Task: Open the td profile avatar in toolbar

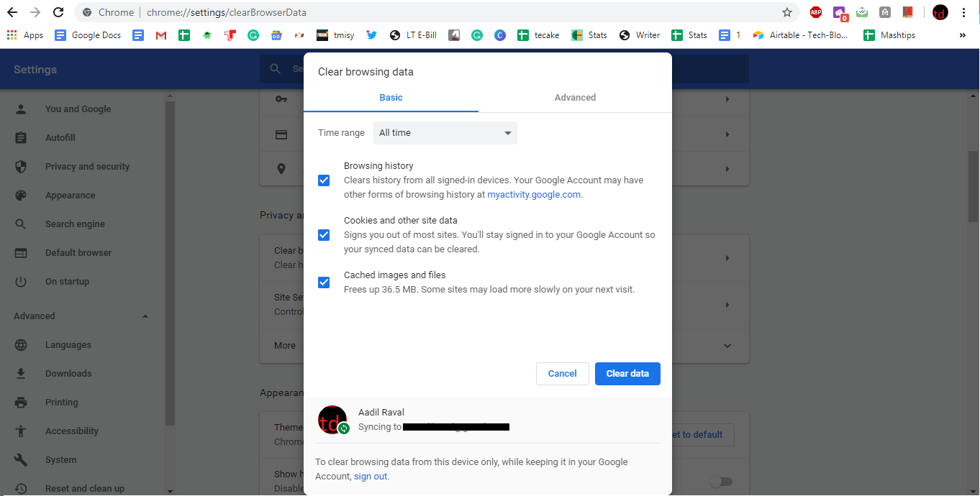Action: pyautogui.click(x=940, y=12)
